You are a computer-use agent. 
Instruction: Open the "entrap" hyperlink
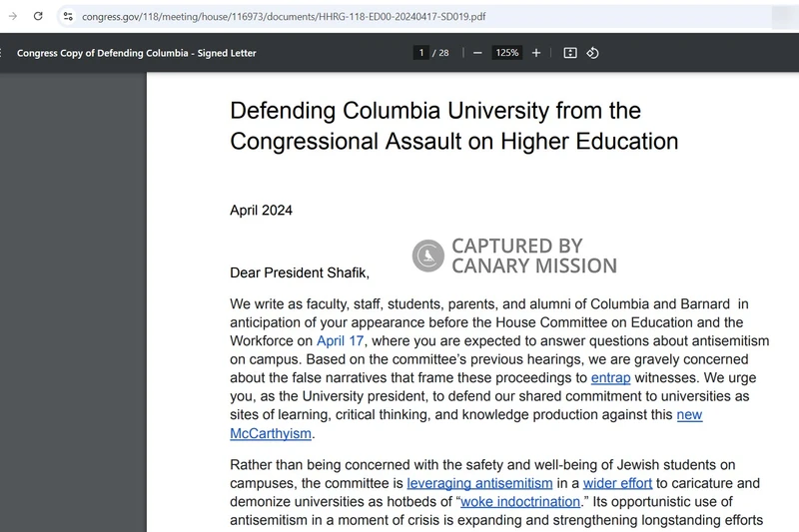[610, 378]
